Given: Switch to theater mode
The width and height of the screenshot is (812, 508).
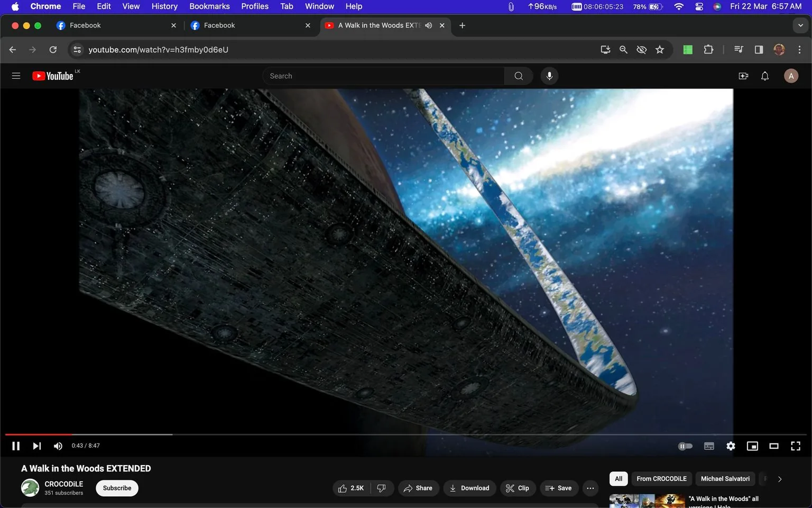Looking at the screenshot, I should tap(773, 446).
